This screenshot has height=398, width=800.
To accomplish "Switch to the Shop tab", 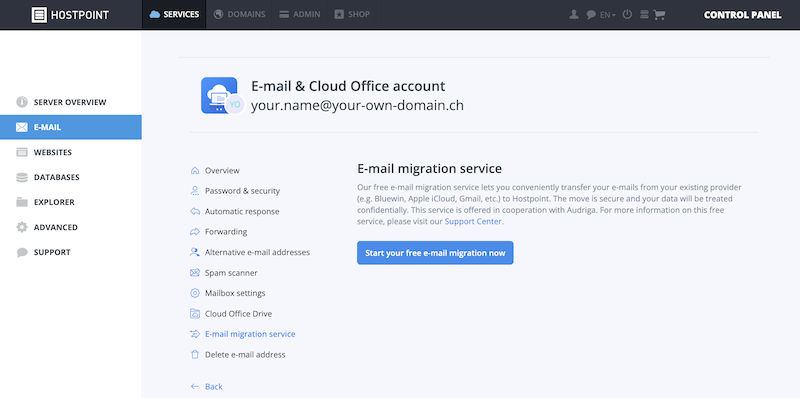I will 352,14.
